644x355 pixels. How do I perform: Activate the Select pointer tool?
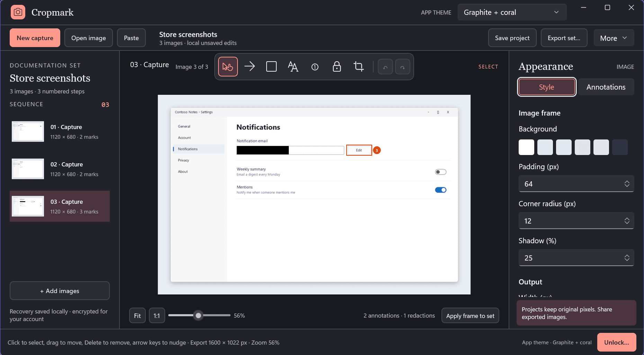click(228, 66)
